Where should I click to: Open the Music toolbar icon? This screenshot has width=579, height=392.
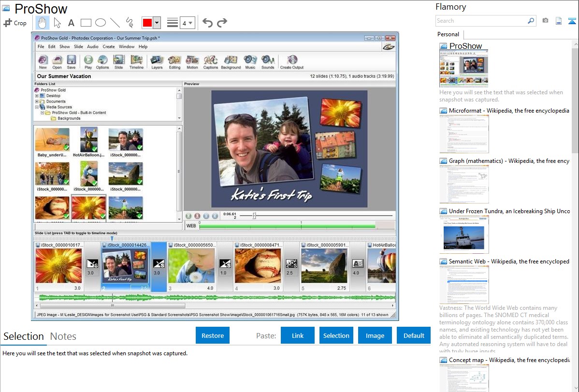point(250,62)
